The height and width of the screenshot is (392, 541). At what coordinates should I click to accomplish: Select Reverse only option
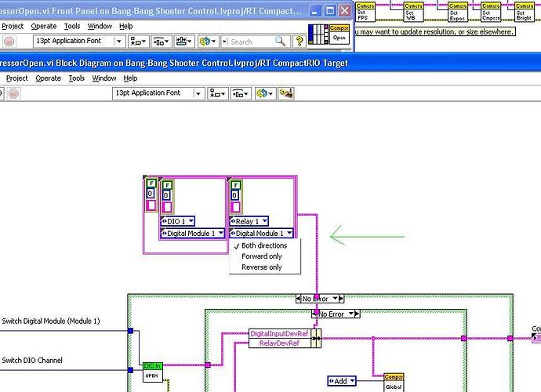(x=262, y=267)
